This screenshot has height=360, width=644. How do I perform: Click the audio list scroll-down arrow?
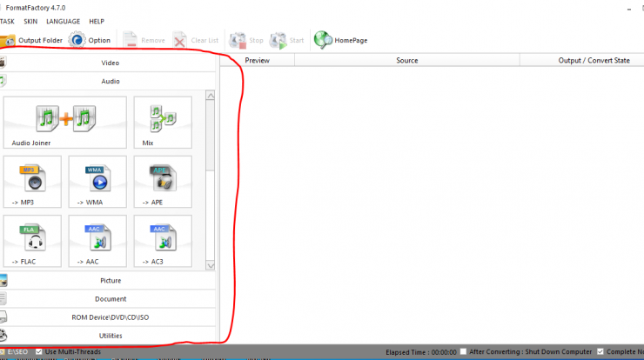click(211, 265)
